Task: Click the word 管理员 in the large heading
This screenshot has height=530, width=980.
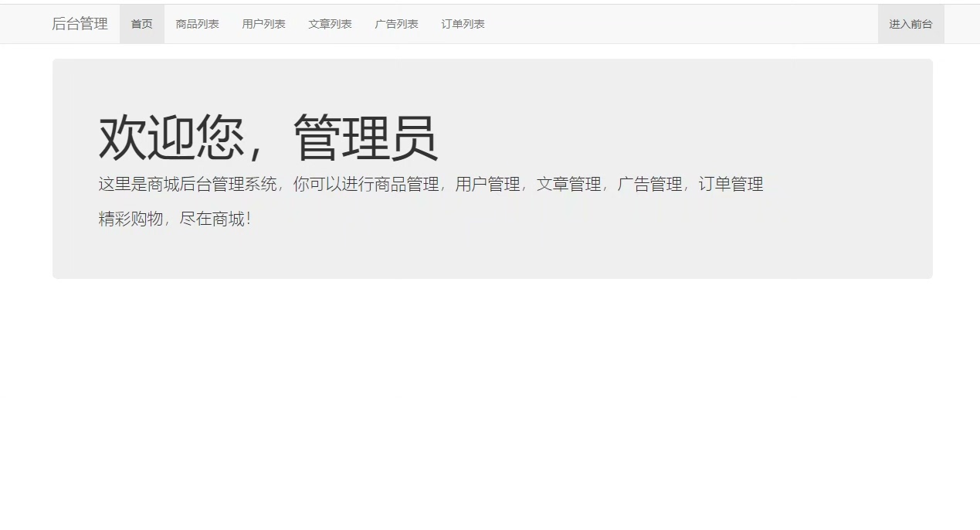Action: tap(366, 138)
